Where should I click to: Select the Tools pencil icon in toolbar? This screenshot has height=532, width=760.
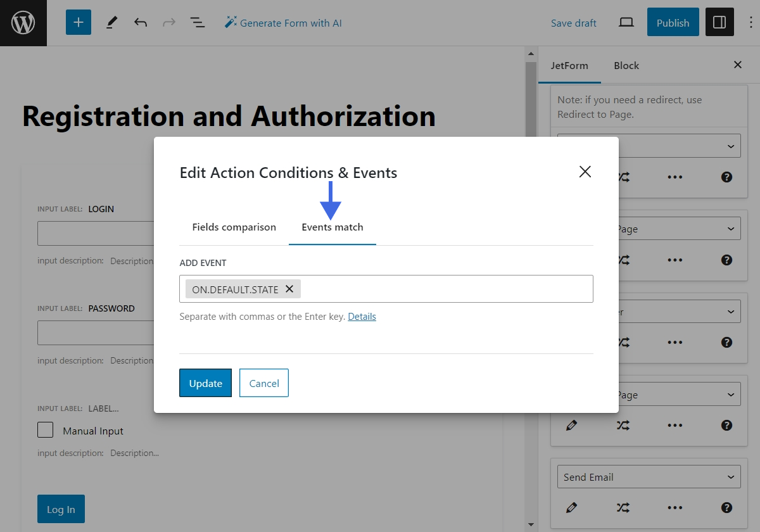coord(111,22)
